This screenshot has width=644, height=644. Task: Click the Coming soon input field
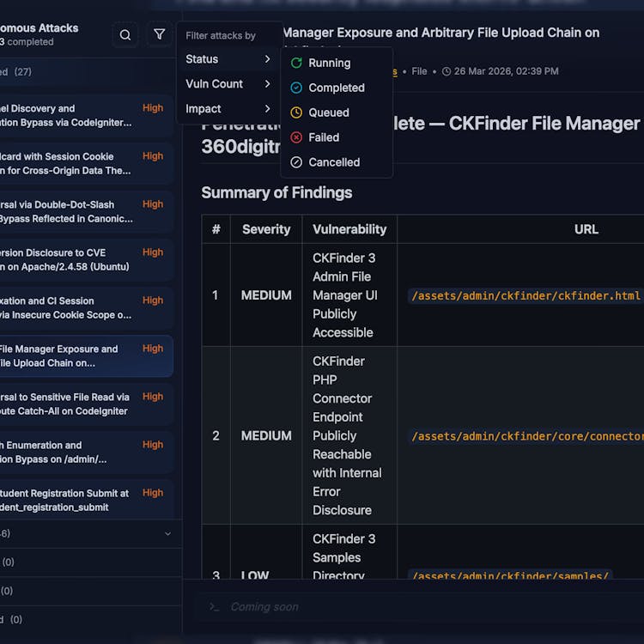click(420, 606)
